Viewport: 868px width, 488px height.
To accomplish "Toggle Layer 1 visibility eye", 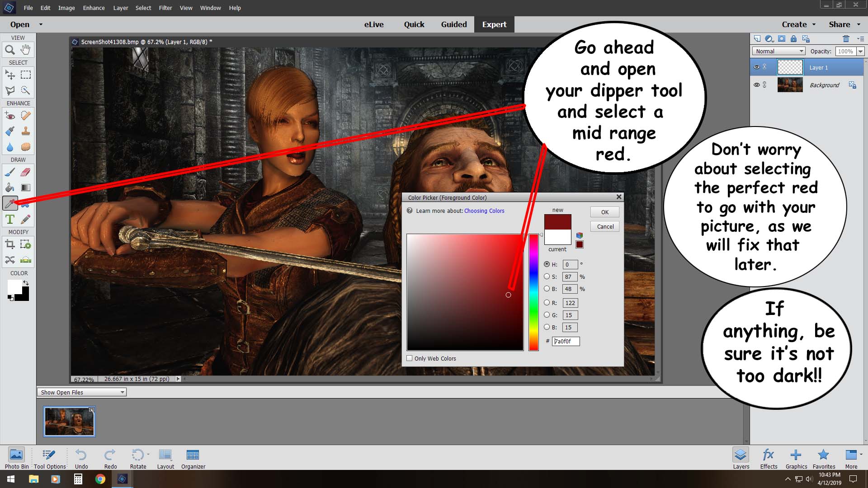I will (x=756, y=67).
